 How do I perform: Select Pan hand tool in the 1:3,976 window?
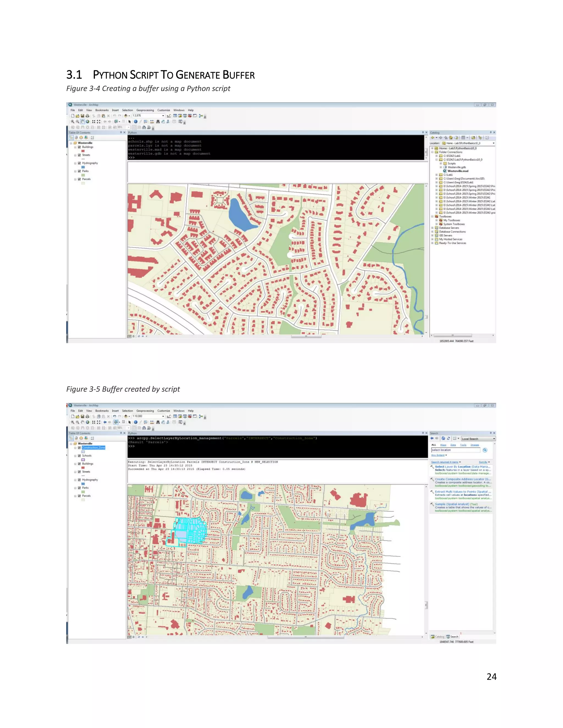click(82, 121)
